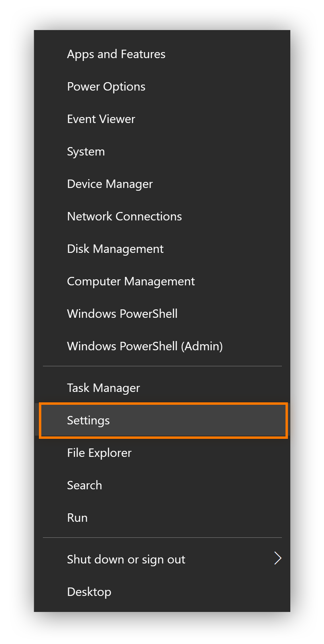This screenshot has height=644, width=324.
Task: Open Search
Action: [x=84, y=485]
